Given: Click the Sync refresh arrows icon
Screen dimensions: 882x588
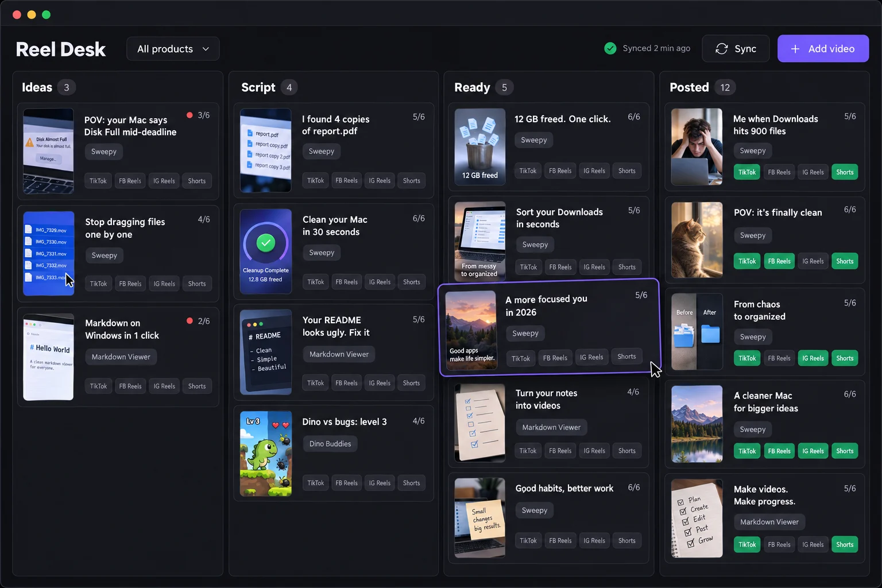Looking at the screenshot, I should click(722, 49).
